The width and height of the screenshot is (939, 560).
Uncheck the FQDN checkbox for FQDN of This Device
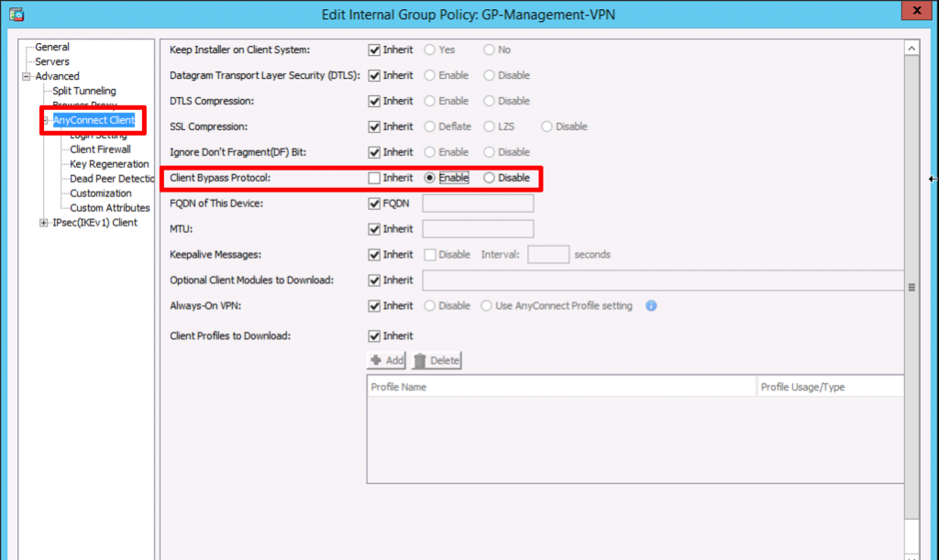click(373, 203)
